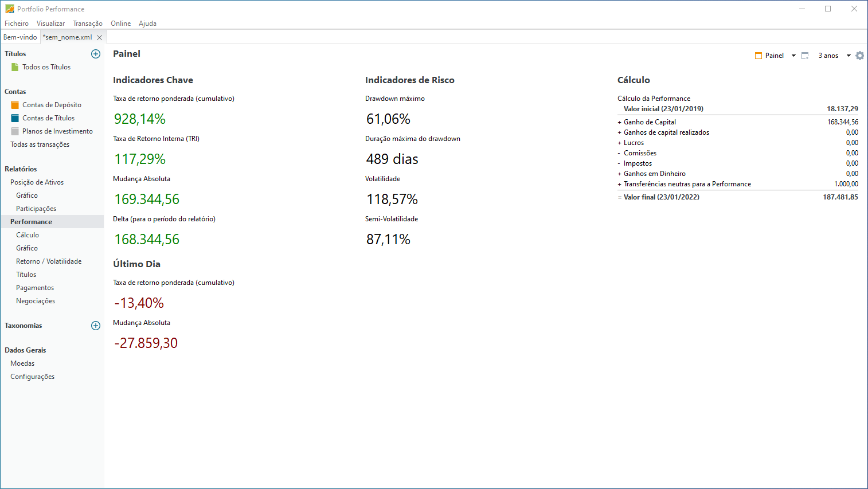Open the Online menu
The height and width of the screenshot is (489, 868).
120,24
